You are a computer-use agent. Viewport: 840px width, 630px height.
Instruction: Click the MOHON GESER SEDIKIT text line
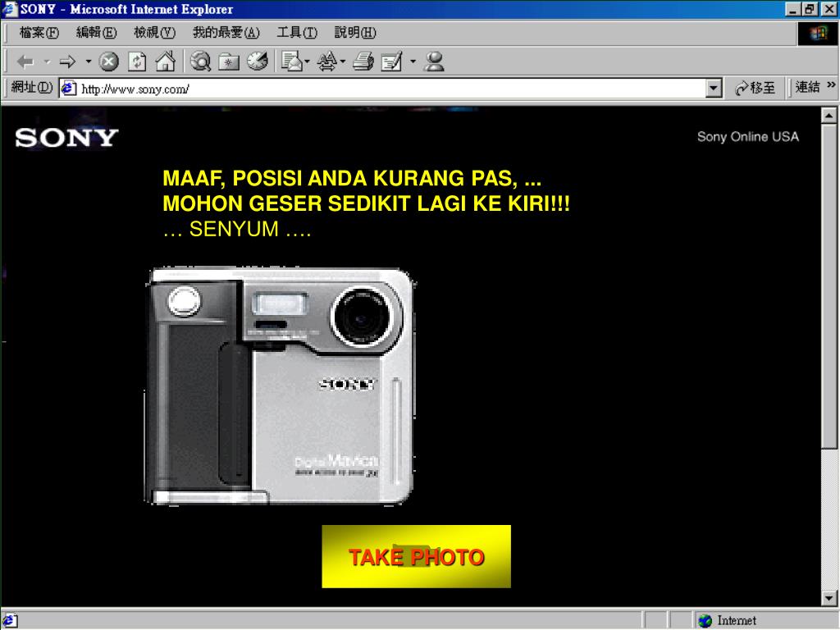coord(366,203)
